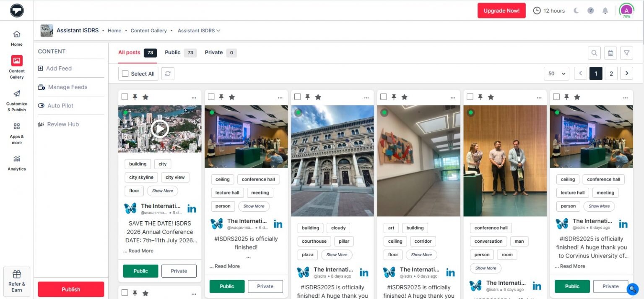Open Manage Feeds in the sidebar

67,87
